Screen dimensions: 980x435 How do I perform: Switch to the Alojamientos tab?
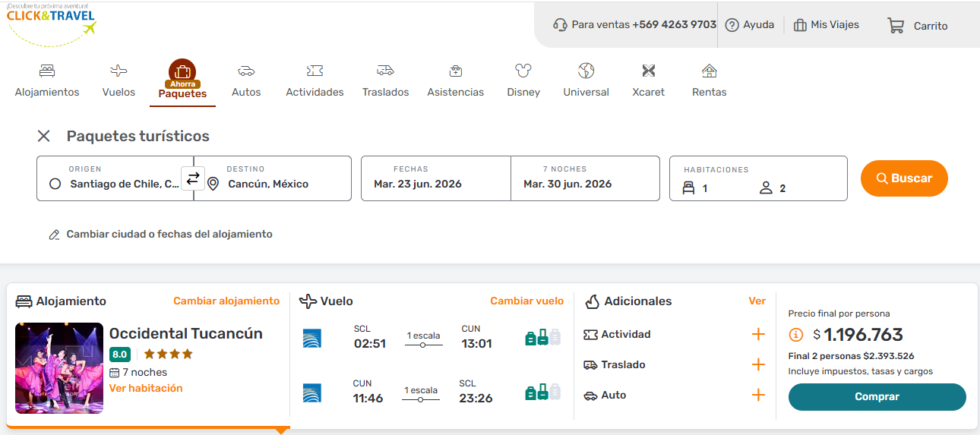coord(47,80)
